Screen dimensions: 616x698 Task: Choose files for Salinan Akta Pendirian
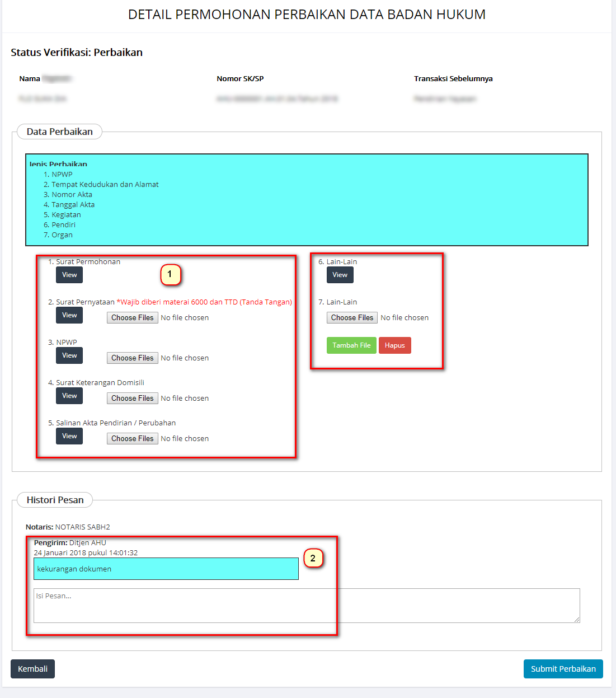[132, 439]
